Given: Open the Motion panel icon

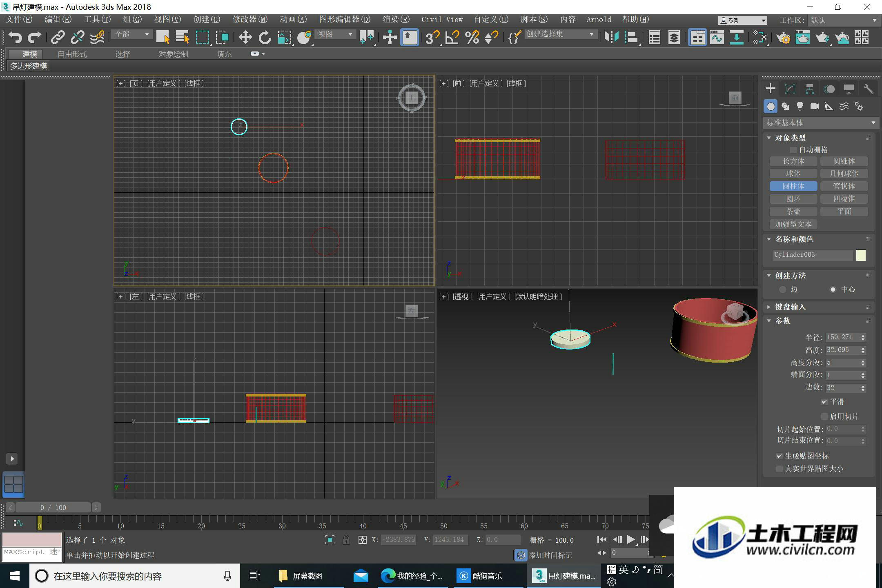Looking at the screenshot, I should click(x=829, y=89).
